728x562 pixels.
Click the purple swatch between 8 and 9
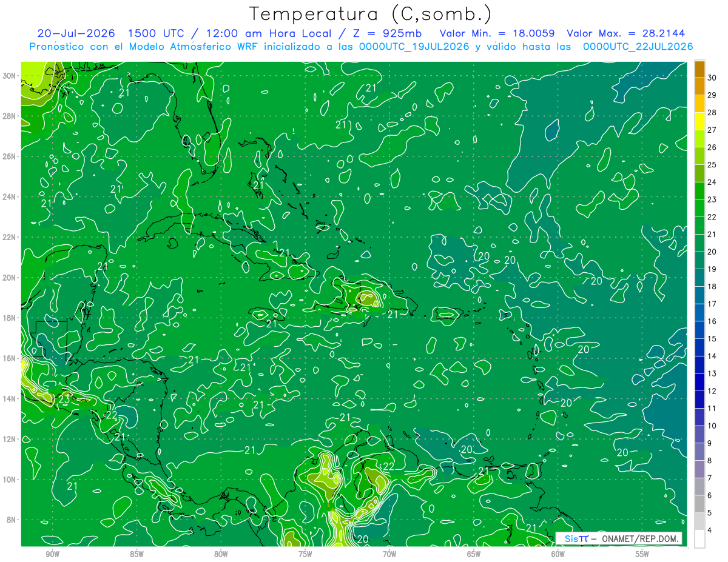tap(699, 452)
